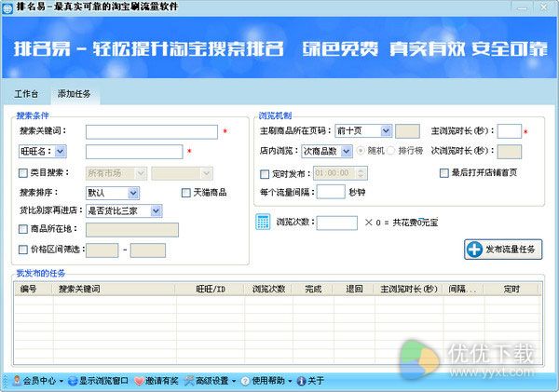Click the 搜索关键词 column header
Viewport: 559px width, 392px height.
tap(114, 289)
